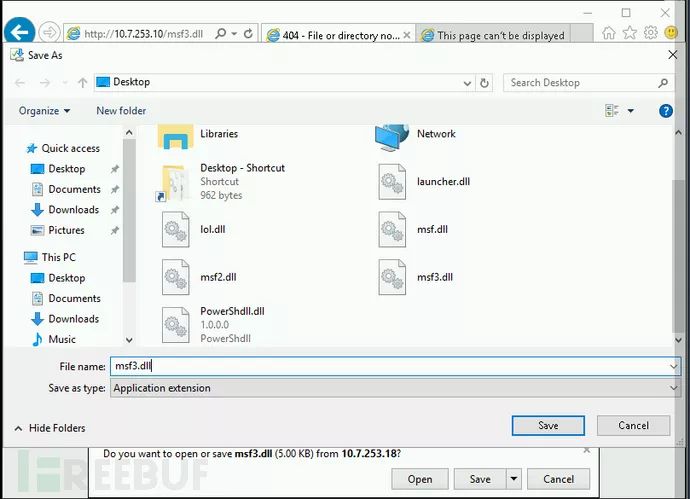Open the Organize menu
Viewport: 690px width, 499px height.
tap(44, 111)
